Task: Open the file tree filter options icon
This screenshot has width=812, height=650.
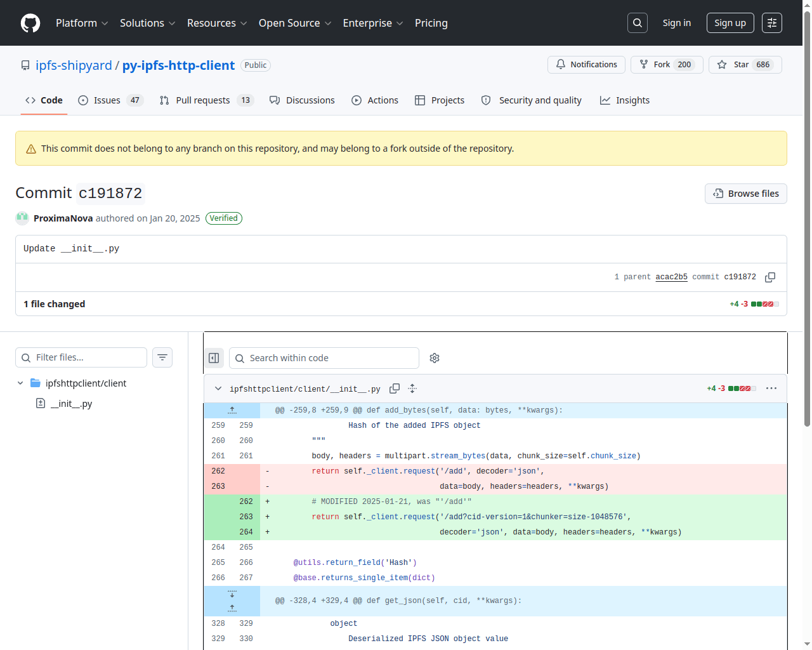Action: click(x=162, y=357)
